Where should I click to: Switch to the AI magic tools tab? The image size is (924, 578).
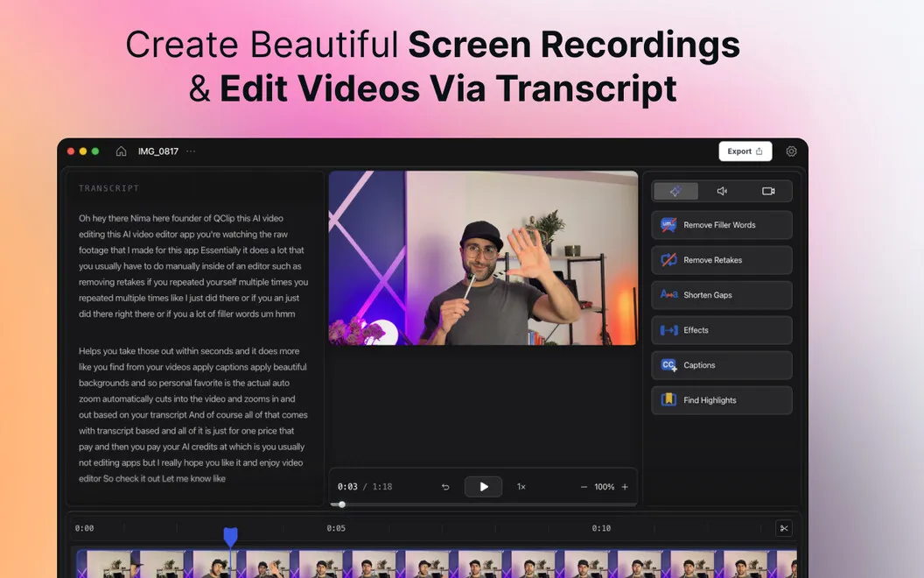[675, 191]
